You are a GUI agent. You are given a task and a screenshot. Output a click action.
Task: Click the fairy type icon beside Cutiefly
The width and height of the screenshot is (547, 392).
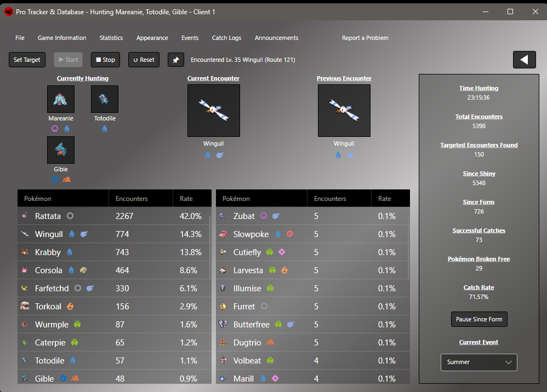pyautogui.click(x=282, y=252)
